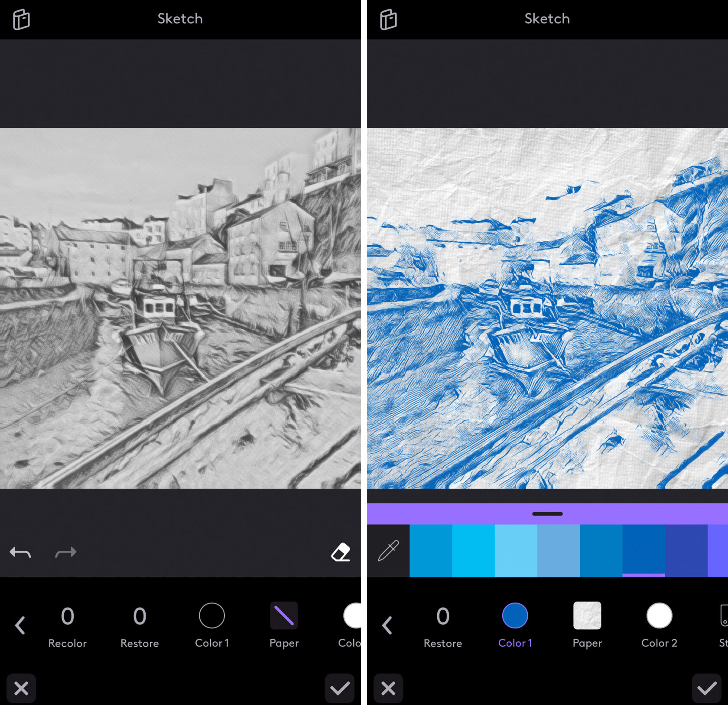Select the eyedropper in the color palette
This screenshot has width=728, height=705.
[388, 551]
